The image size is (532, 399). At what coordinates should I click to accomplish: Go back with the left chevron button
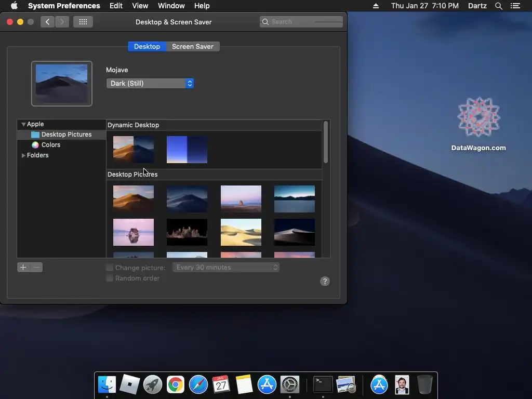point(47,22)
